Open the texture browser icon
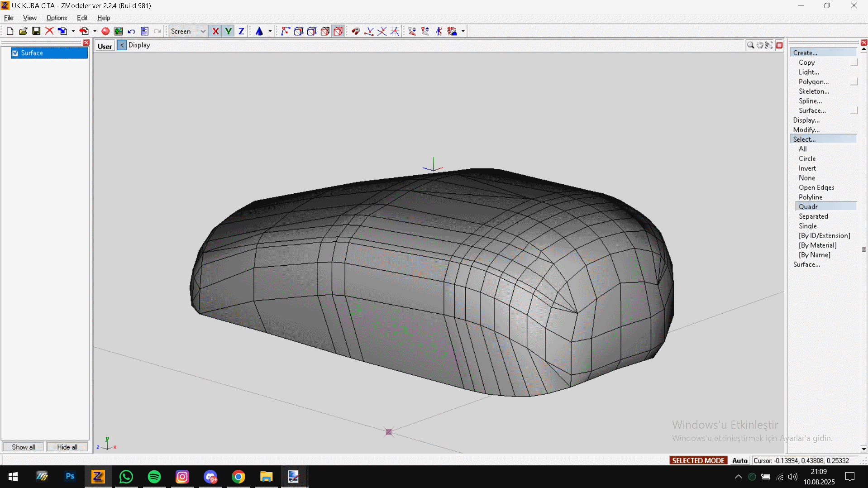868x488 pixels. 119,31
